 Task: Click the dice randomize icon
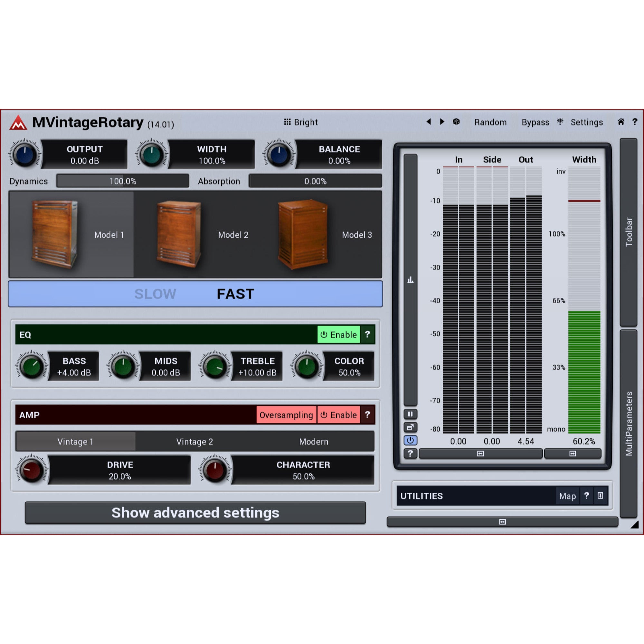click(456, 122)
